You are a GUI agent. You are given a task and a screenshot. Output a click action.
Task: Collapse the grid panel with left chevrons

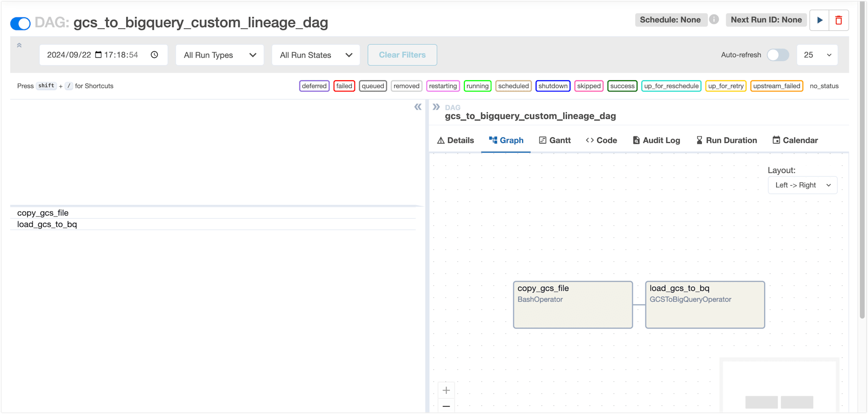(418, 107)
